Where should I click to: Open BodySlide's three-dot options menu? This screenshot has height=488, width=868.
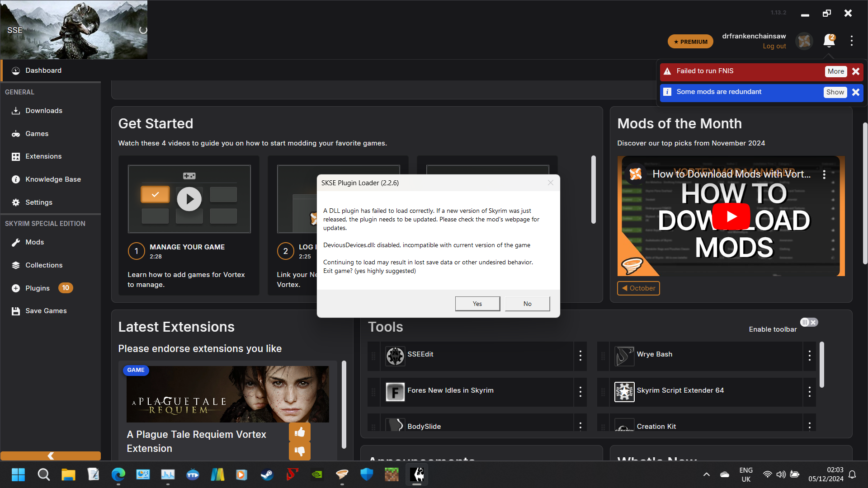click(x=580, y=425)
